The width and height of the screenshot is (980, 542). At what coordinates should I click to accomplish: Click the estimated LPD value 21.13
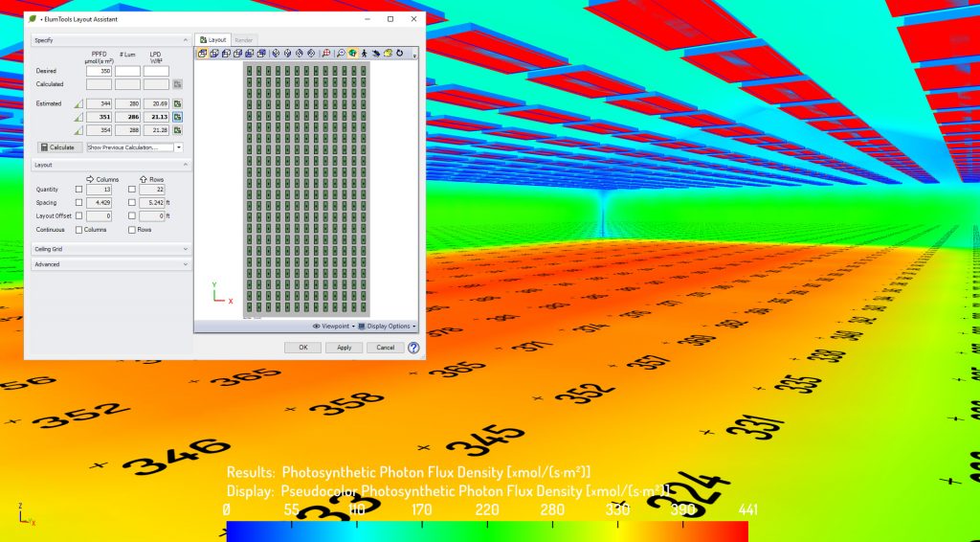tap(156, 117)
